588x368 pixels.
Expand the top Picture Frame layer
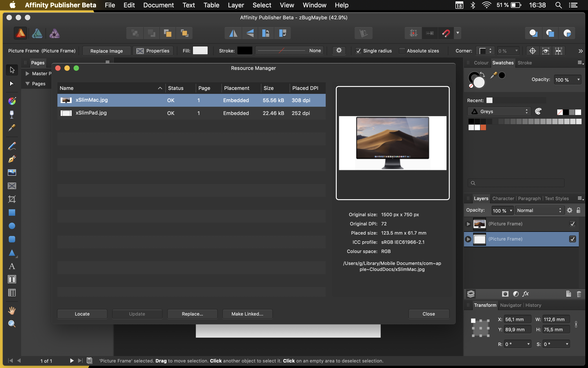point(468,224)
